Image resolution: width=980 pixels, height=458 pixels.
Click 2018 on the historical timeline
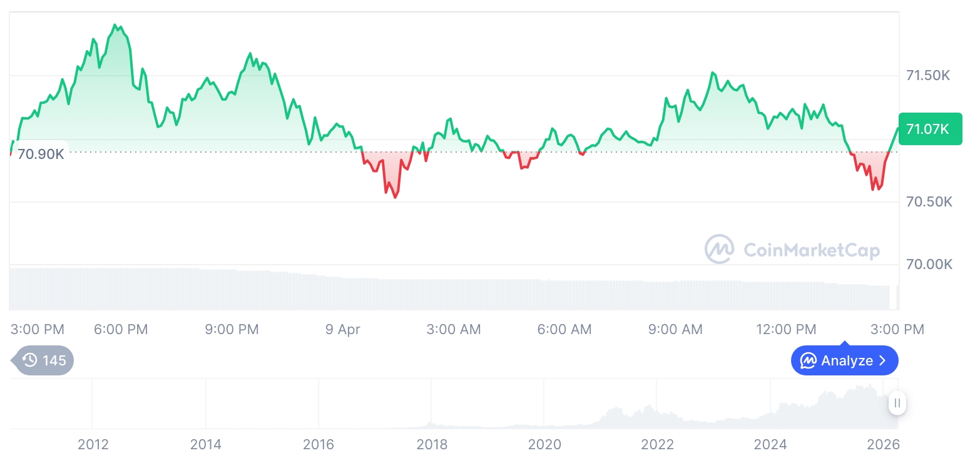(432, 444)
